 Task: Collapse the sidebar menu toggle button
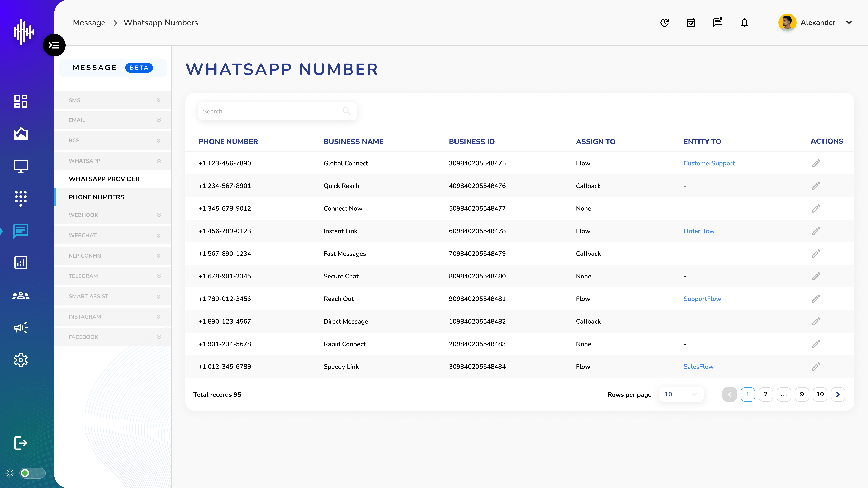[54, 45]
